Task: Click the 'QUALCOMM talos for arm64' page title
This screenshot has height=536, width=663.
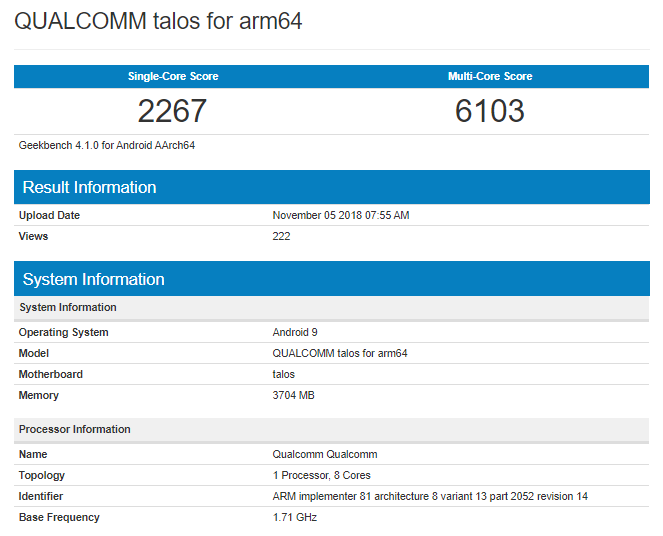Action: click(x=158, y=21)
